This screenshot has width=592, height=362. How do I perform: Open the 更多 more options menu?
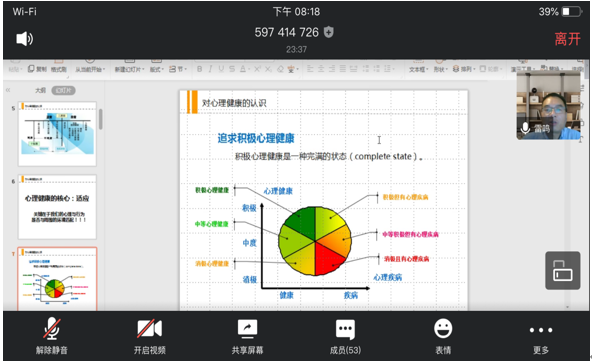[x=541, y=336]
